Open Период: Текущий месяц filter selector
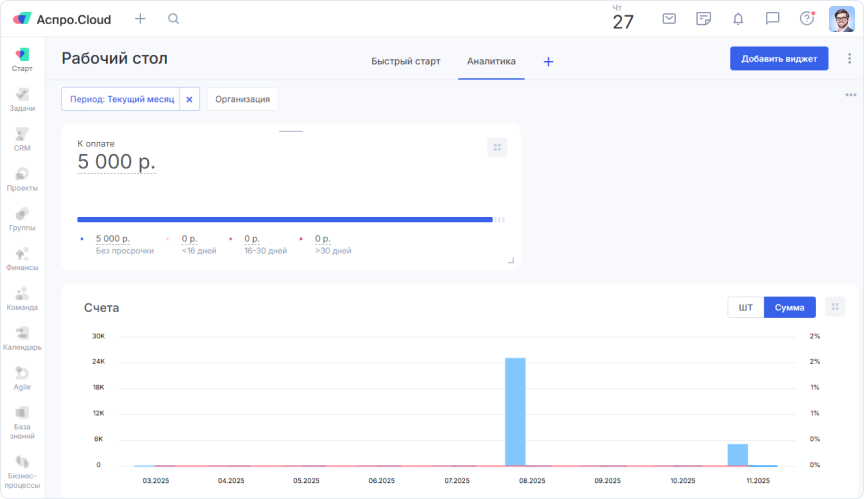 click(121, 99)
